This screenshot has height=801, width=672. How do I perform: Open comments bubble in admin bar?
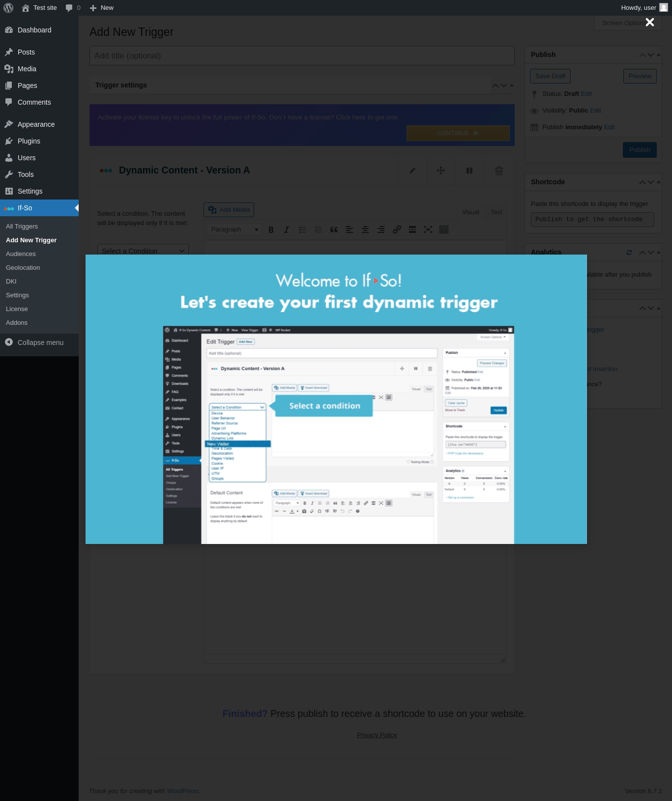(x=73, y=8)
